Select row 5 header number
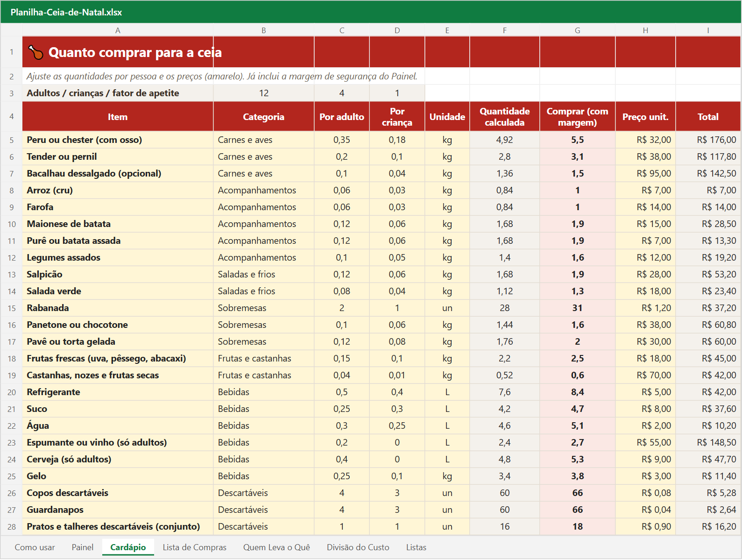 (12, 140)
